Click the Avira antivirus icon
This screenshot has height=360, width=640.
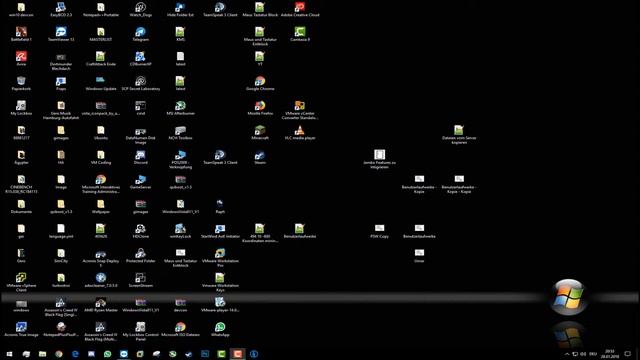coord(21,58)
